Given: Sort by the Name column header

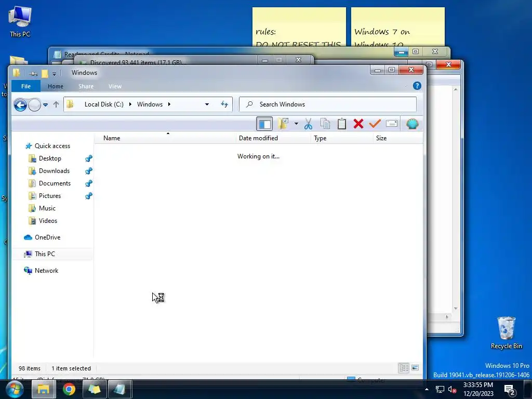Looking at the screenshot, I should (165, 138).
